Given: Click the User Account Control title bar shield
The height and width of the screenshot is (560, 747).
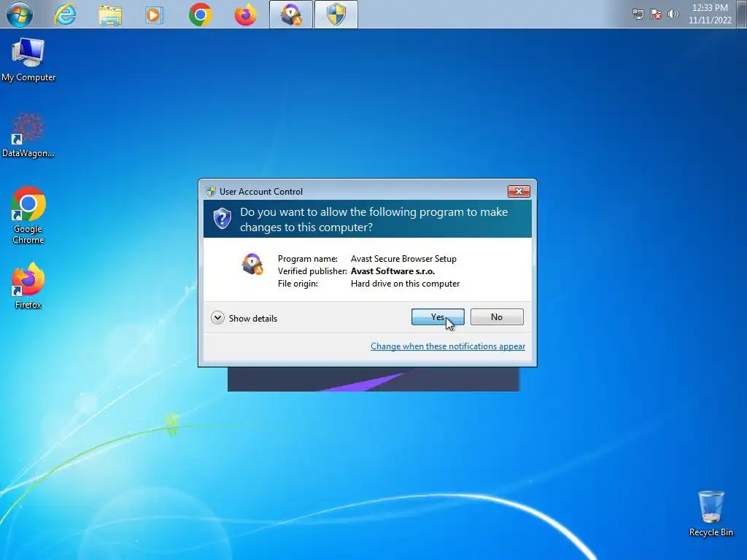Looking at the screenshot, I should [211, 192].
